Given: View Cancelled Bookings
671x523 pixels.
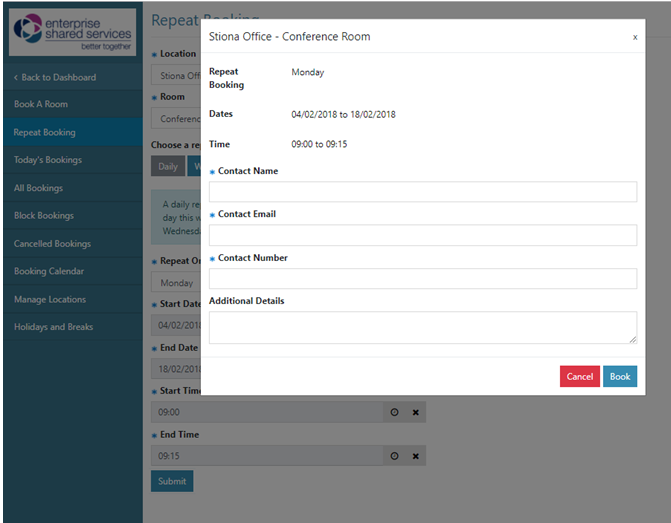Looking at the screenshot, I should click(x=73, y=244).
